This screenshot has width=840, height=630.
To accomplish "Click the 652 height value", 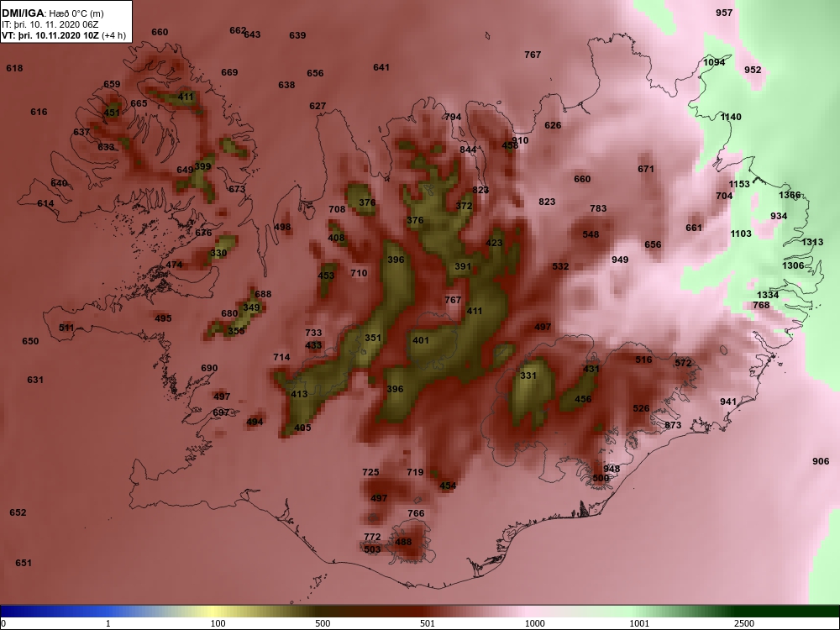I will coord(18,512).
